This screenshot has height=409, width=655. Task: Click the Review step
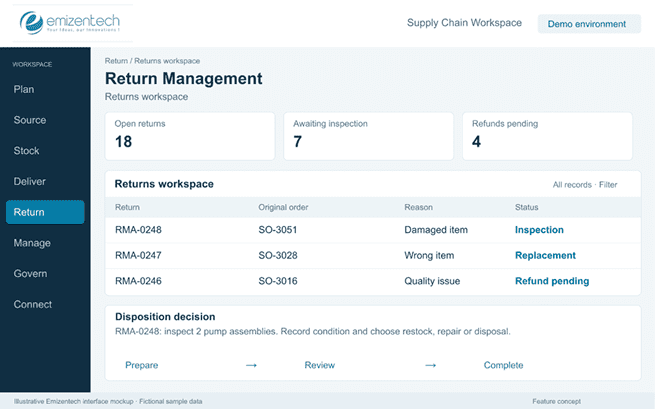click(320, 365)
